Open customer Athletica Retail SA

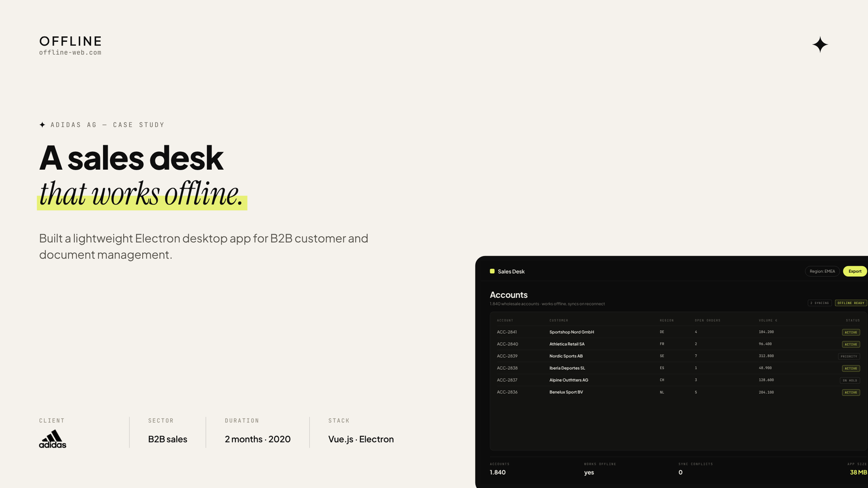click(x=567, y=344)
